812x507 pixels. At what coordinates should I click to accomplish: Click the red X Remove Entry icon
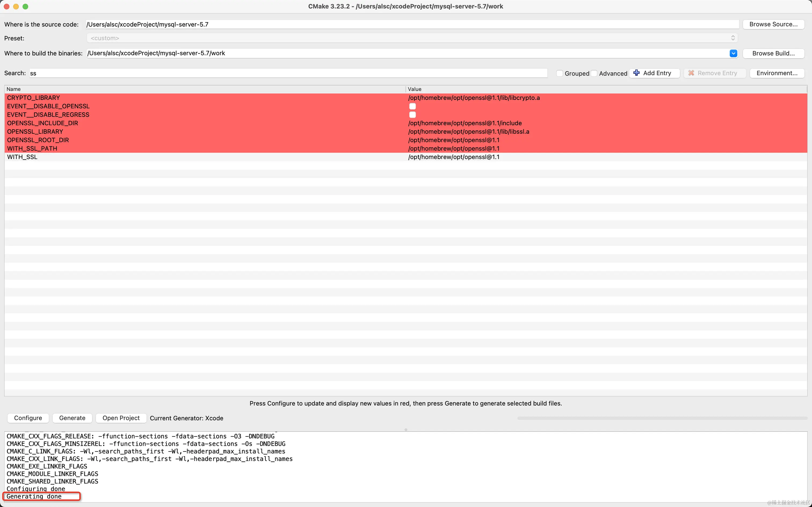pos(691,73)
